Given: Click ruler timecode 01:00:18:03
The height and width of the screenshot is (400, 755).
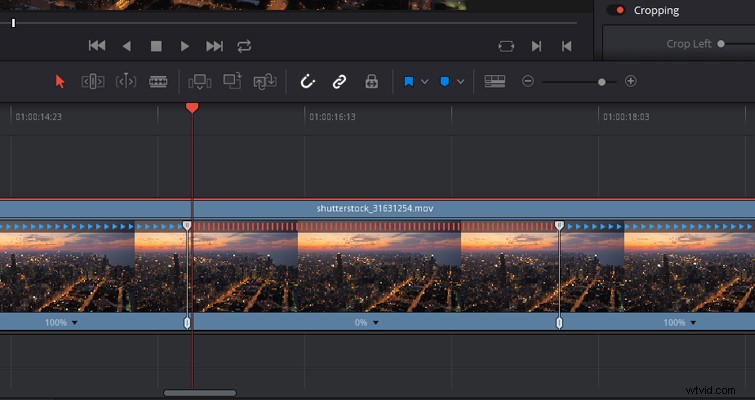Looking at the screenshot, I should point(626,117).
